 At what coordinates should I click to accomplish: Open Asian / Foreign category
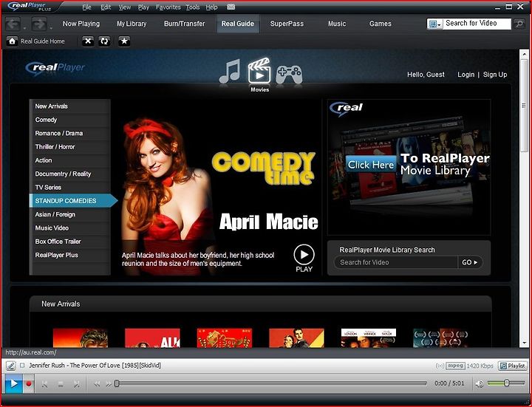click(x=70, y=214)
